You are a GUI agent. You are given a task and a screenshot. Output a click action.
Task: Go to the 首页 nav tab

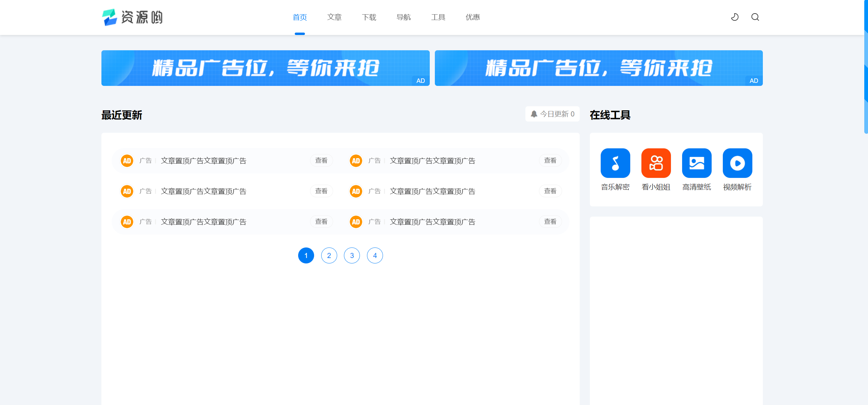coord(300,17)
